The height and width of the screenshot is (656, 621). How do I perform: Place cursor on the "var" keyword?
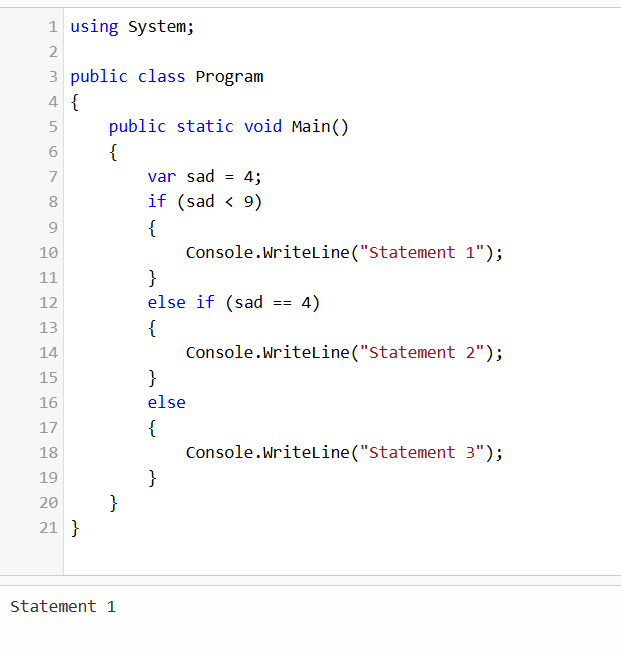coord(162,177)
